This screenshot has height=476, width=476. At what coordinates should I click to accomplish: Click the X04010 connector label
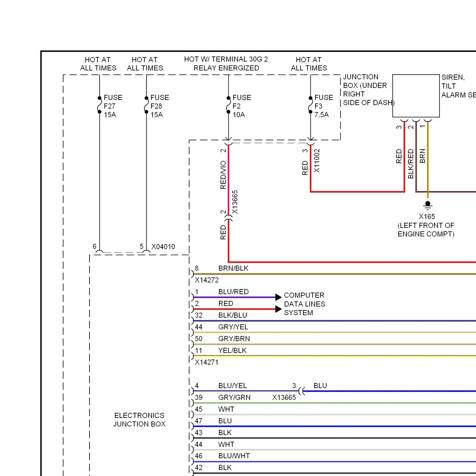[163, 247]
